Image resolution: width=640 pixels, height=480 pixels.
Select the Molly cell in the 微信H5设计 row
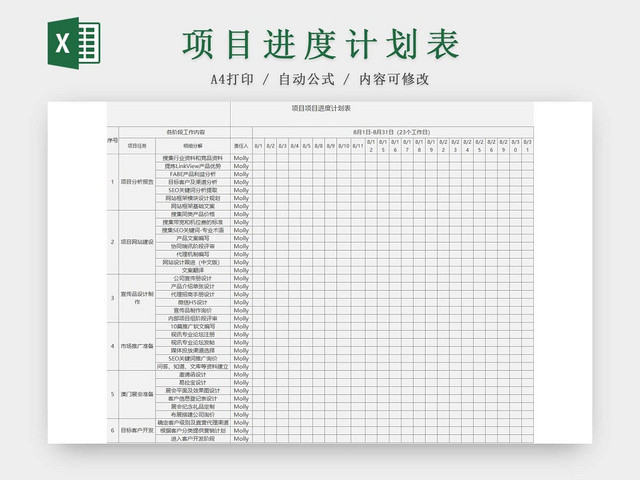[x=241, y=302]
